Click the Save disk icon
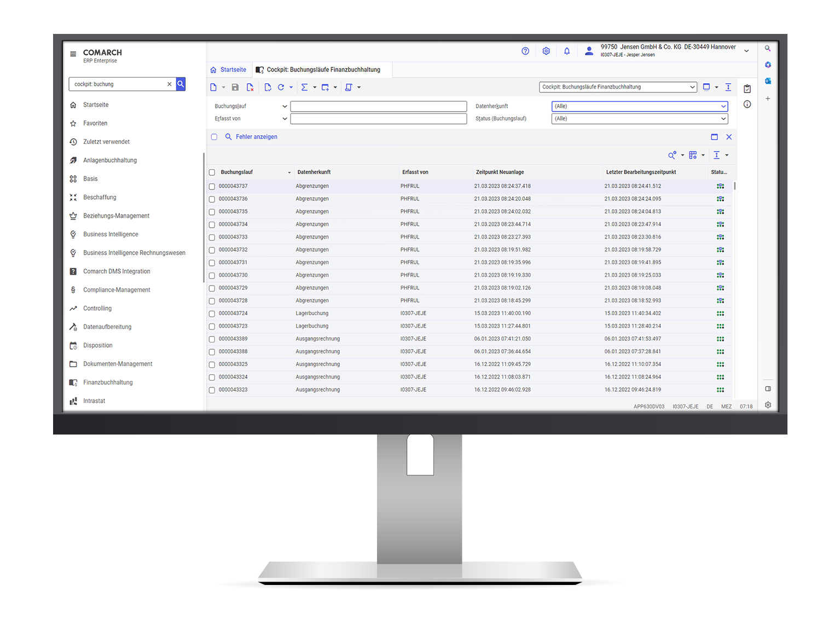The height and width of the screenshot is (626, 840). 235,88
